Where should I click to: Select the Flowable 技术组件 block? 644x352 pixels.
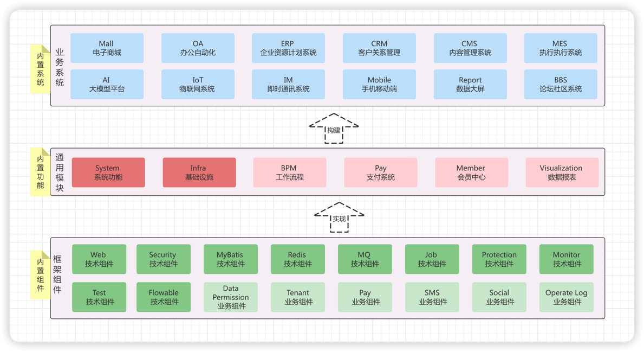coord(164,297)
